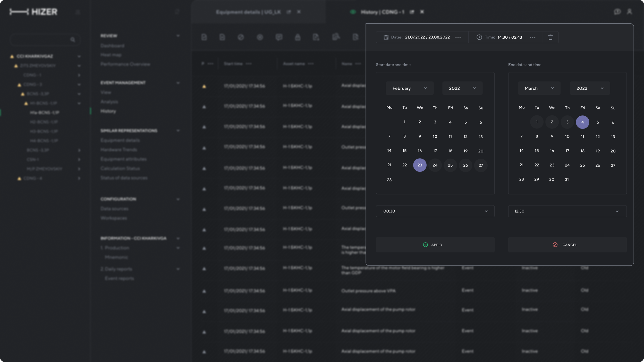
Task: Open the start year 2022 dropdown
Action: click(x=462, y=88)
